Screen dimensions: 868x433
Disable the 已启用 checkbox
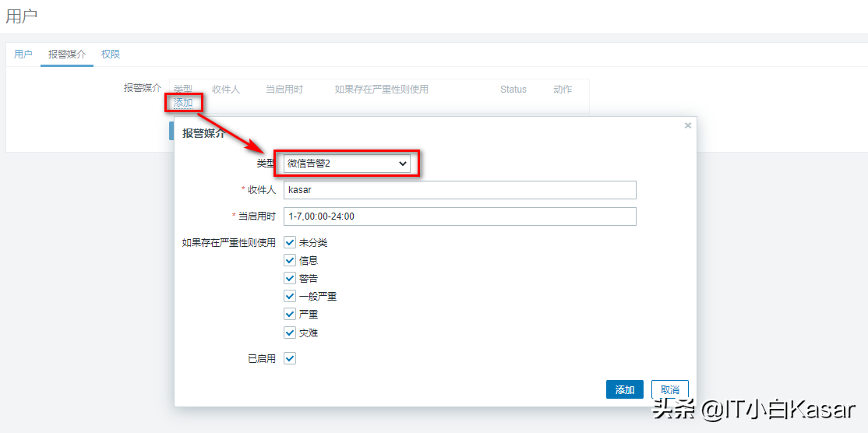pos(290,358)
